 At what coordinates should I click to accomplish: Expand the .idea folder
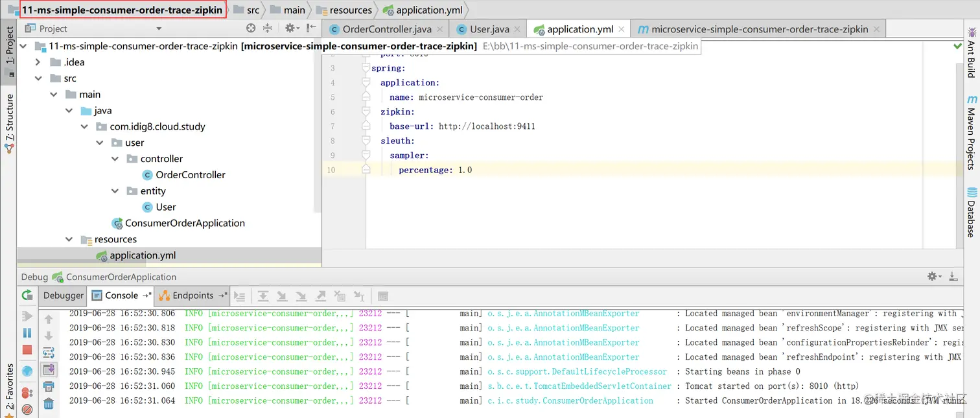[x=38, y=62]
